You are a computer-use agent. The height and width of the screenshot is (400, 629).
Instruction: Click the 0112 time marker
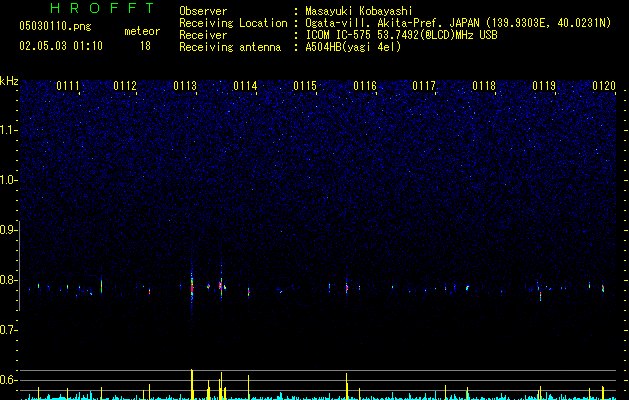[125, 86]
